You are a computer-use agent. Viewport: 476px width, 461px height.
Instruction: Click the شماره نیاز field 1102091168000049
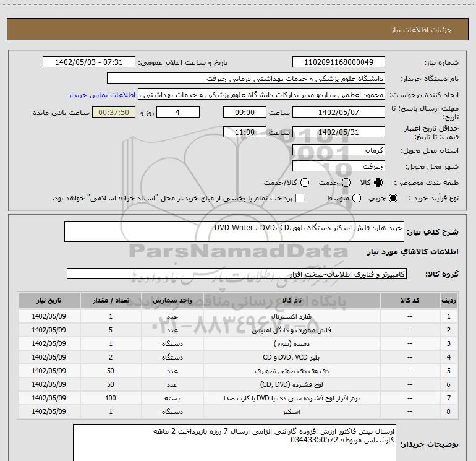[339, 62]
